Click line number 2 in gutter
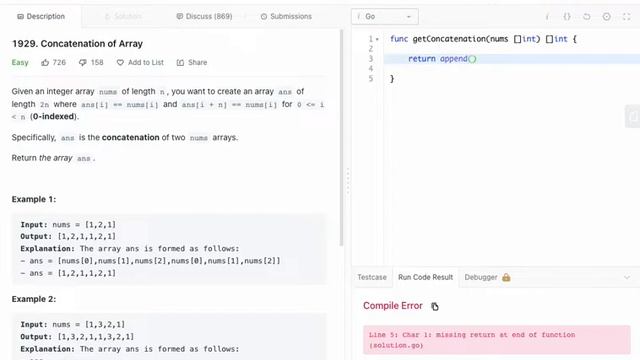 (371, 49)
